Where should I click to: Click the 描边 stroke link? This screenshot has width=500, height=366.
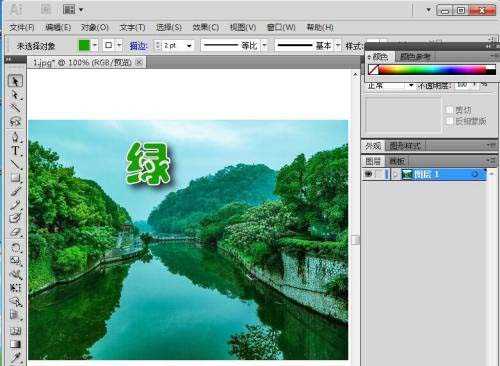click(138, 46)
